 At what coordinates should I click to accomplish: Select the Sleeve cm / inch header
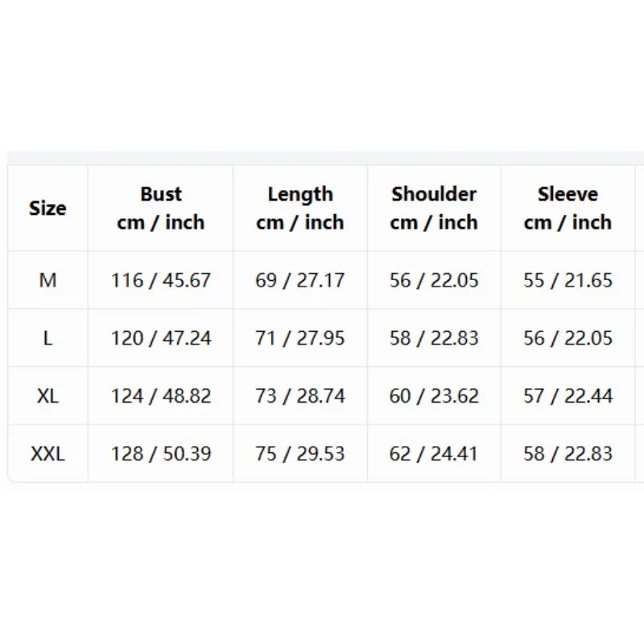[x=568, y=208]
